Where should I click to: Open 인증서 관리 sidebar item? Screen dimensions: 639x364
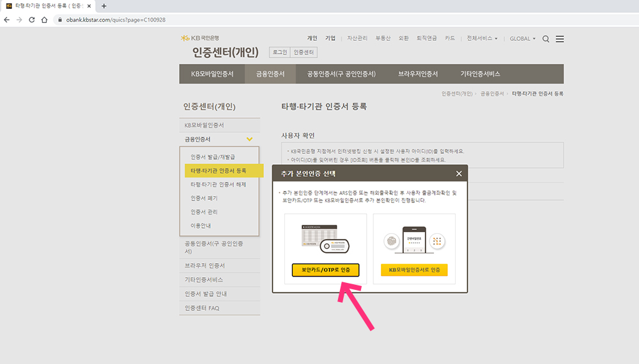[204, 212]
